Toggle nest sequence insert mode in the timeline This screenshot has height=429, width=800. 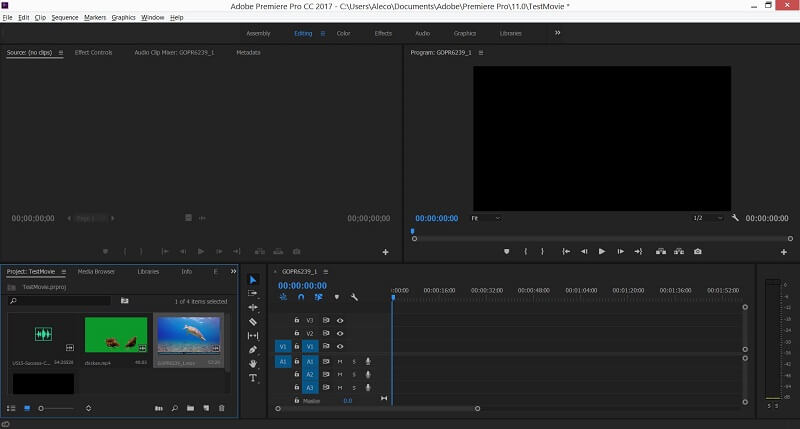[x=283, y=297]
